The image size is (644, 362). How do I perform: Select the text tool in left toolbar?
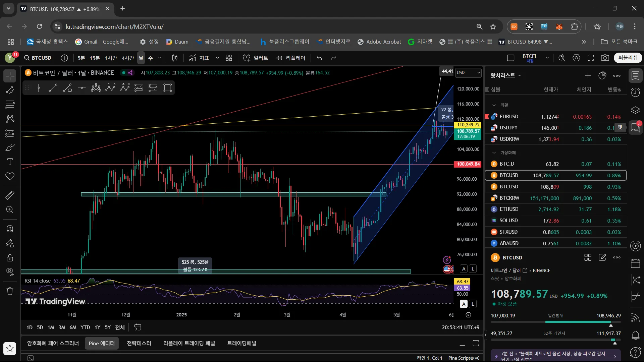point(10,162)
